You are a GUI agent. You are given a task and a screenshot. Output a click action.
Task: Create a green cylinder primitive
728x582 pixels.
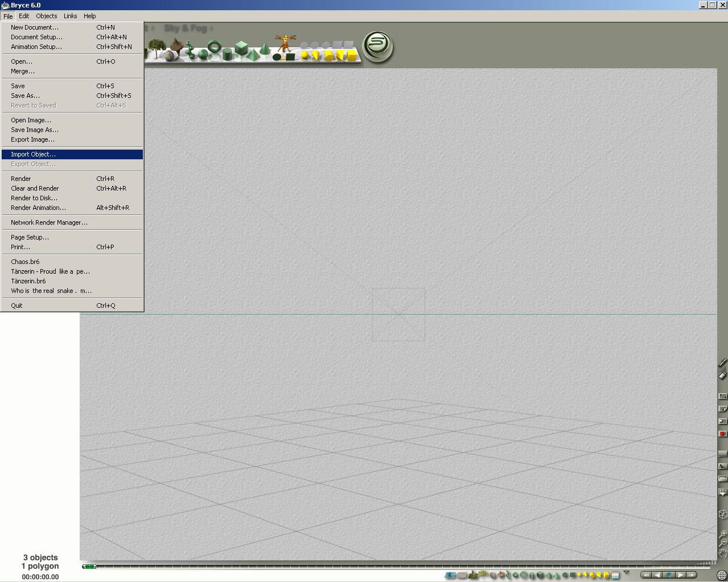pyautogui.click(x=228, y=54)
